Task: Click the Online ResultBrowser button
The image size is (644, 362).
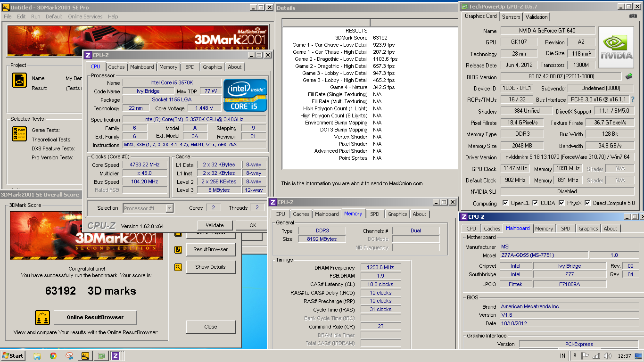Action: coord(95,317)
